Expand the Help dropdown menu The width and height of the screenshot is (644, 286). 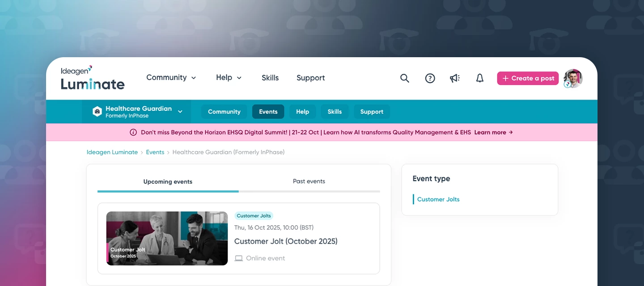[229, 78]
